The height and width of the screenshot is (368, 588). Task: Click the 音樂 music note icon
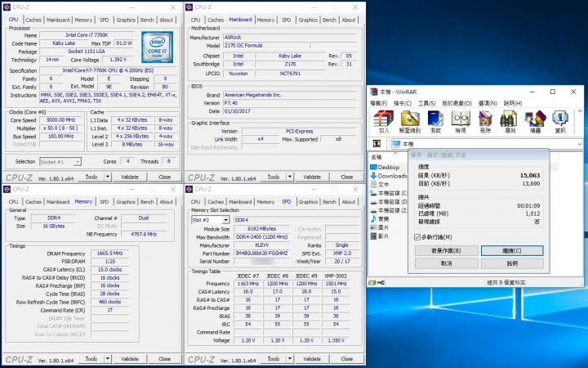pyautogui.click(x=373, y=218)
